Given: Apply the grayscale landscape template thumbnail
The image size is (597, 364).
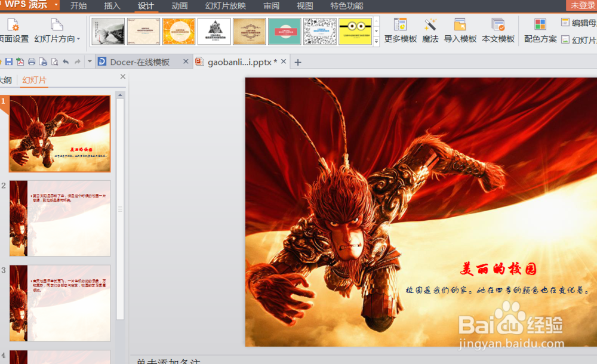Looking at the screenshot, I should pos(108,31).
